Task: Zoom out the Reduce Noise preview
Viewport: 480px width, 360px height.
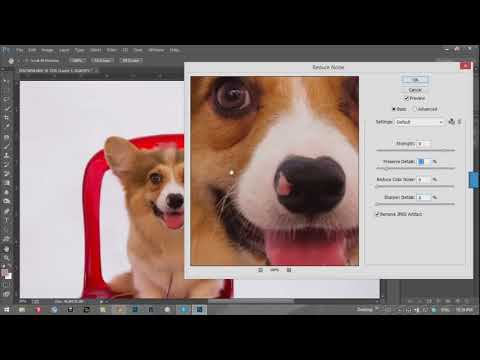Action: tap(260, 270)
